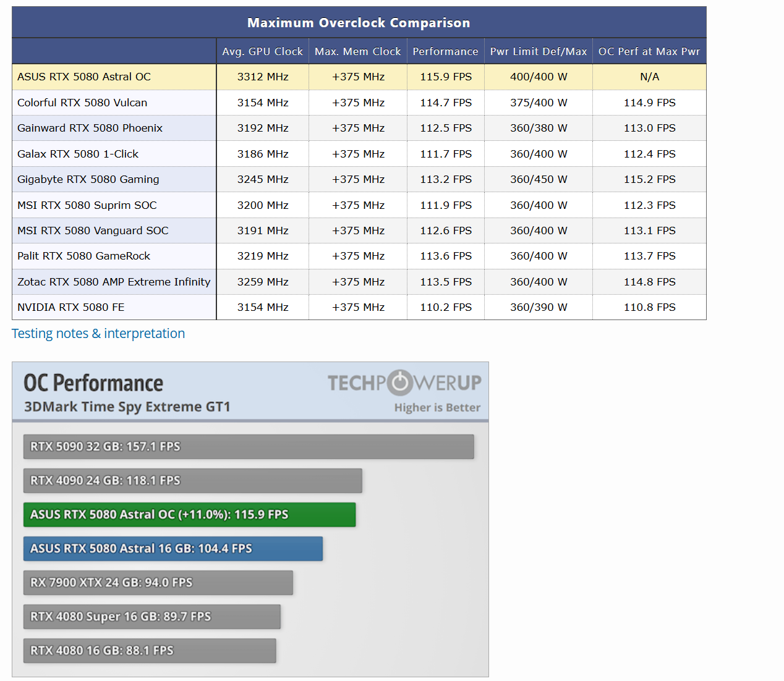Screen dimensions: 784x681
Task: Click the green ASUS Astral OC 115.9 FPS bar
Action: 189,515
